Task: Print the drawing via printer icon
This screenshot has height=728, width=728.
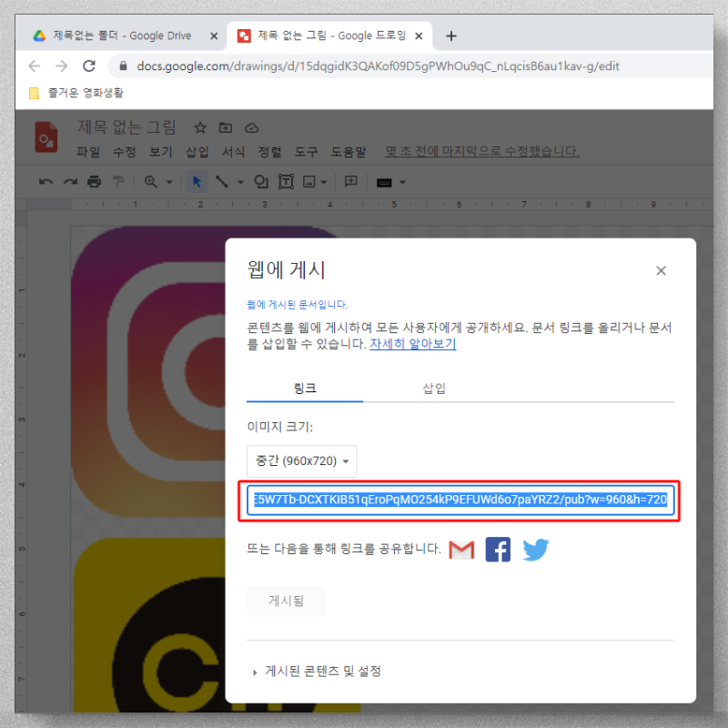Action: point(95,182)
